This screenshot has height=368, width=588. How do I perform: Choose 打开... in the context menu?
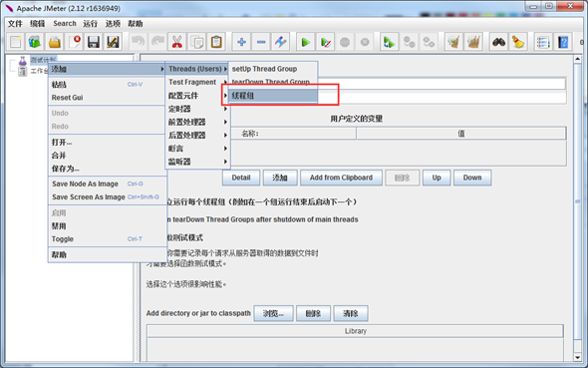107,143
